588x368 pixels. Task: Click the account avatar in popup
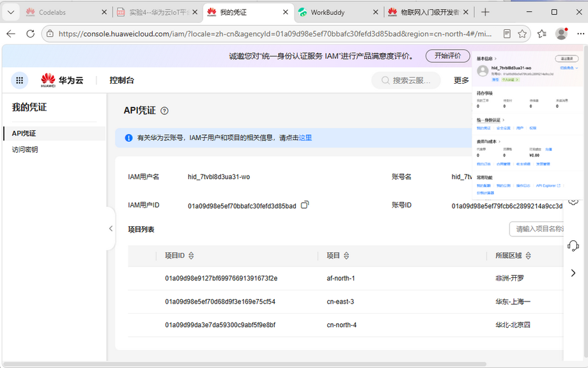point(483,71)
